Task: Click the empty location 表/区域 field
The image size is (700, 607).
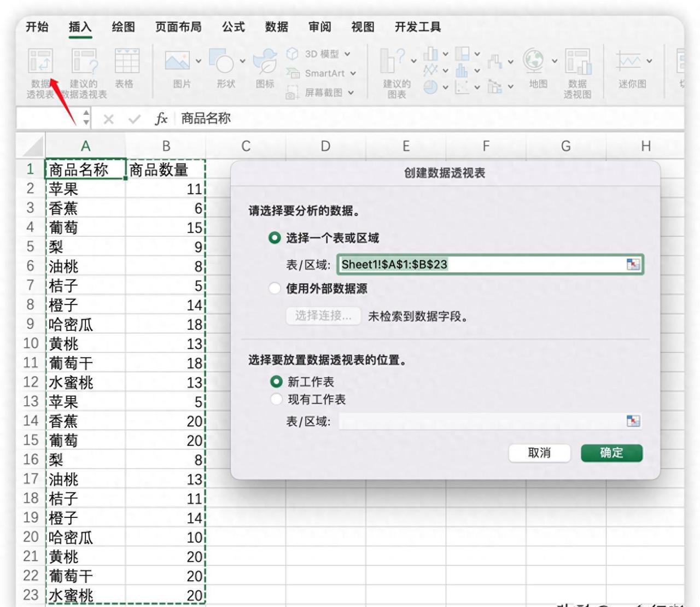Action: tap(490, 421)
